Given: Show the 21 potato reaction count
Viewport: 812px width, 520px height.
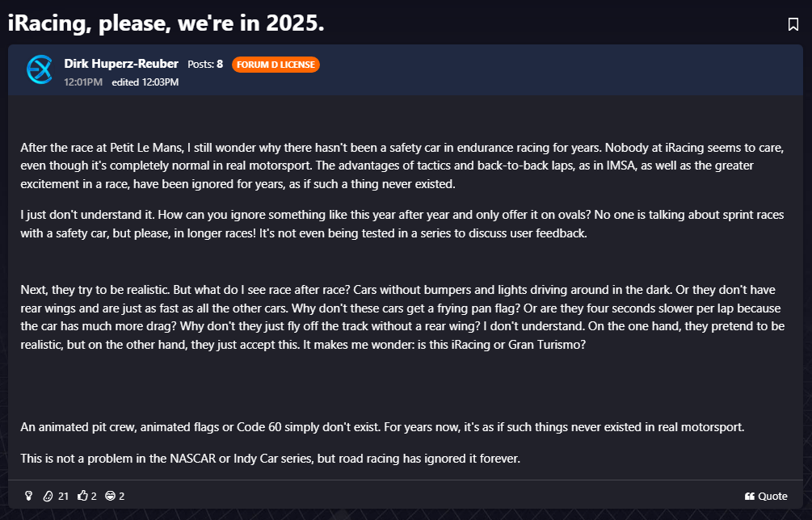Looking at the screenshot, I should pos(63,496).
